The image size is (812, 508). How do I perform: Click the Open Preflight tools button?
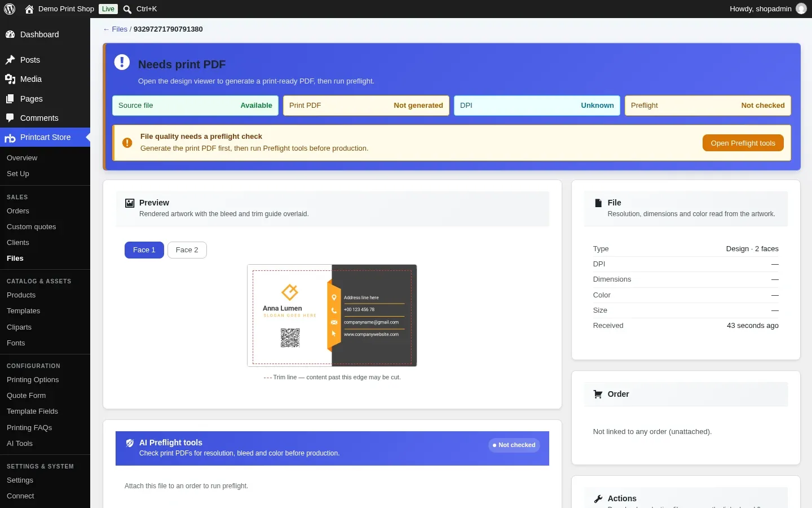point(743,143)
